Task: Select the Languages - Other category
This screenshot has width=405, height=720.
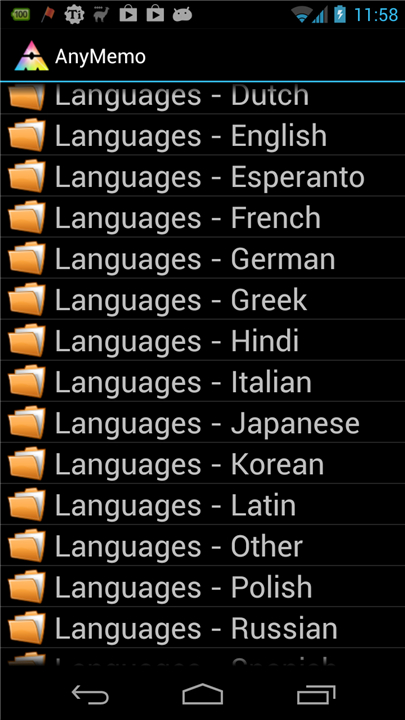Action: pyautogui.click(x=202, y=546)
